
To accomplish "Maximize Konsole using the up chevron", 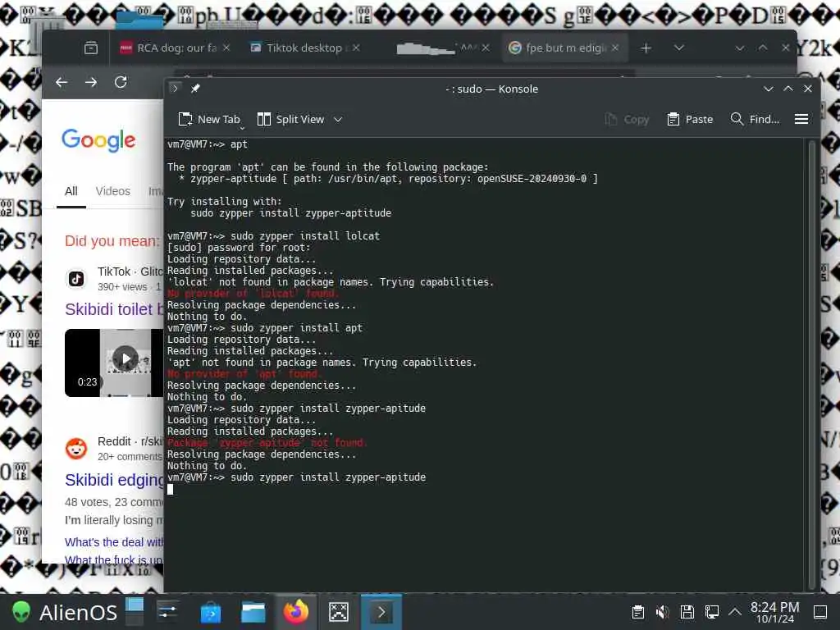I will click(x=788, y=89).
